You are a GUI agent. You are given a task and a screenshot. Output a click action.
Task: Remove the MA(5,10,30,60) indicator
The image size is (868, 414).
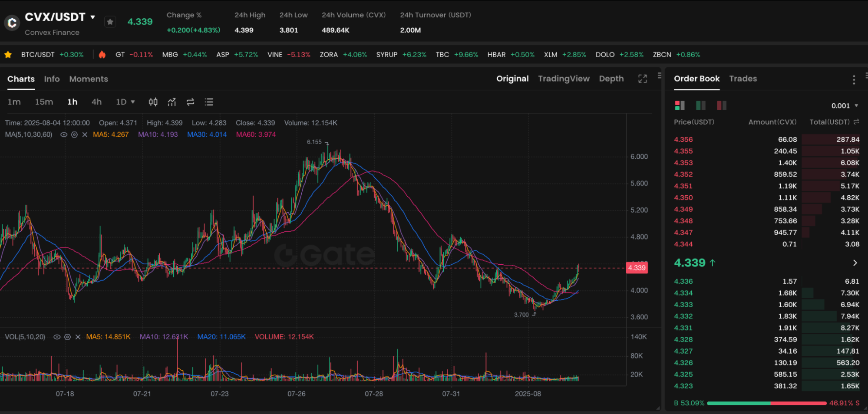click(x=85, y=135)
